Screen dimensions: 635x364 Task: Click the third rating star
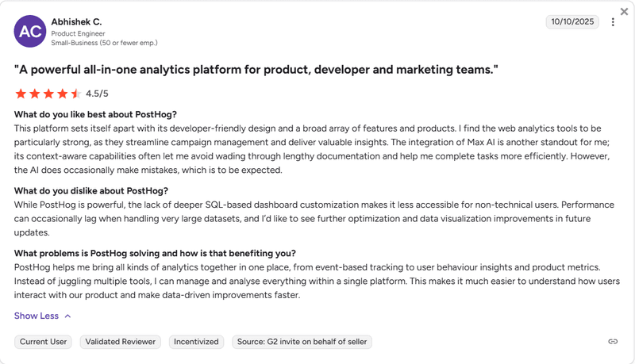coord(48,94)
